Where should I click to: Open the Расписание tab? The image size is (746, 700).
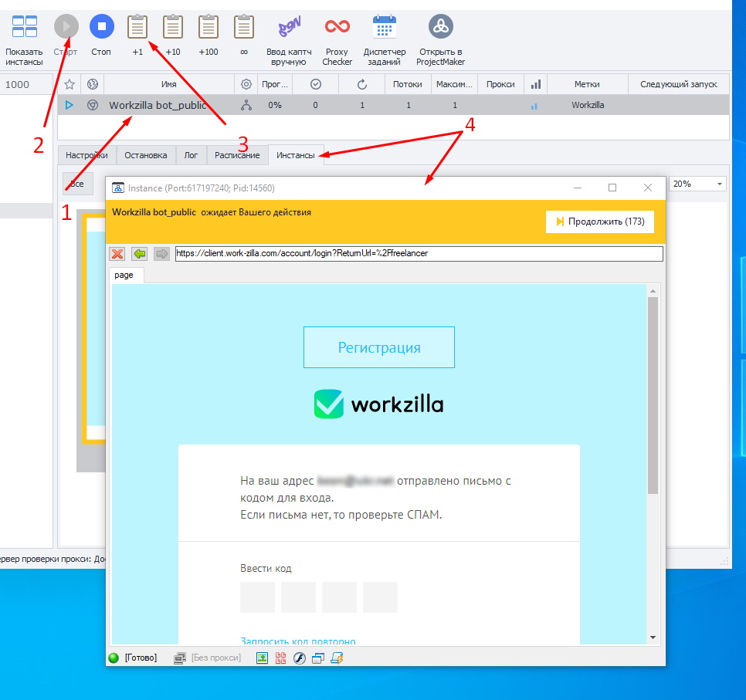[x=237, y=155]
